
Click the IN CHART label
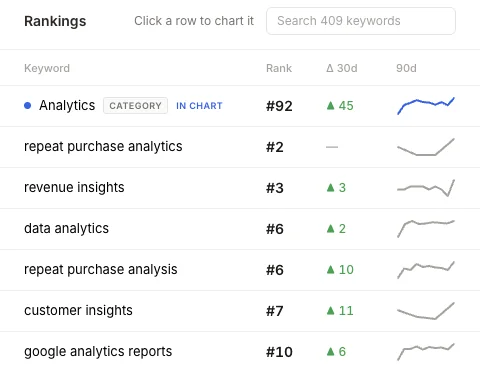click(199, 106)
